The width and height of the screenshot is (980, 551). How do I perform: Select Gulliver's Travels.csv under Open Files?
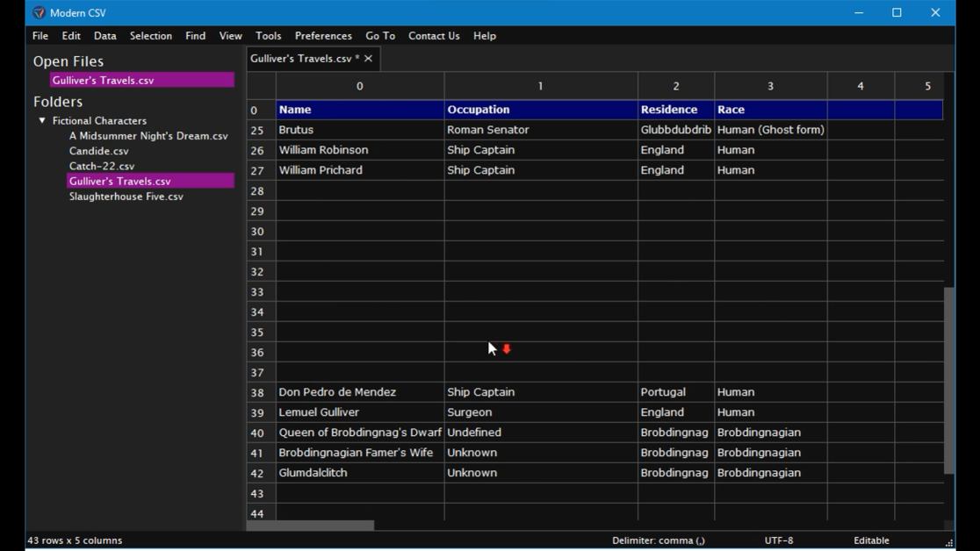click(x=103, y=80)
